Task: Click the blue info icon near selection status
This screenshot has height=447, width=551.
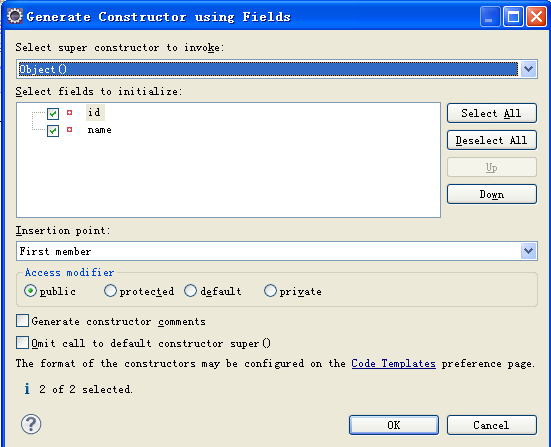Action: click(27, 389)
